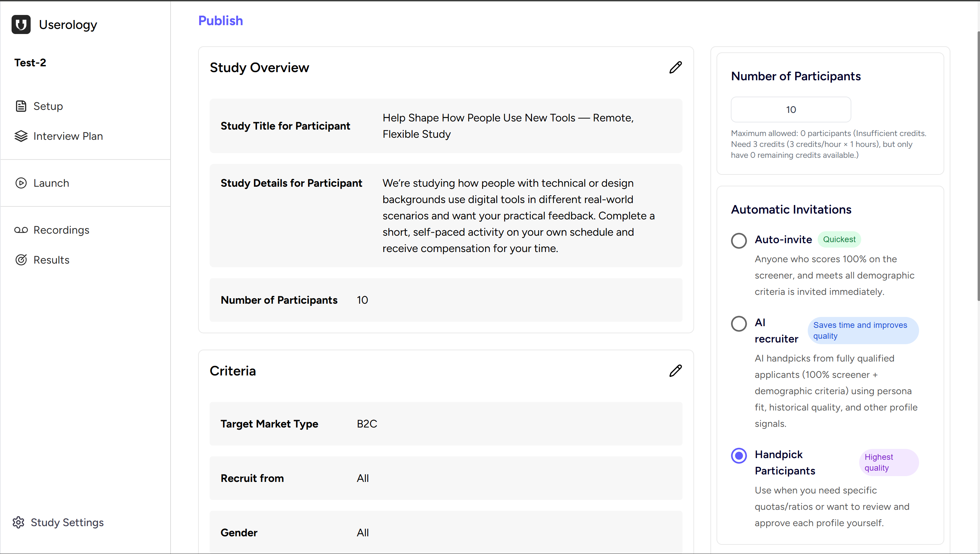980x554 pixels.
Task: Edit Study Overview with the pencil icon
Action: point(675,67)
